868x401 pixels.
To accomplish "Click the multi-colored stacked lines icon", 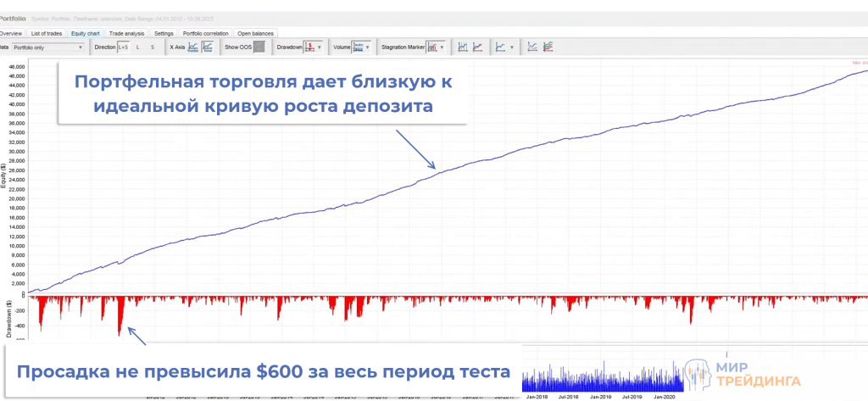I will [548, 47].
